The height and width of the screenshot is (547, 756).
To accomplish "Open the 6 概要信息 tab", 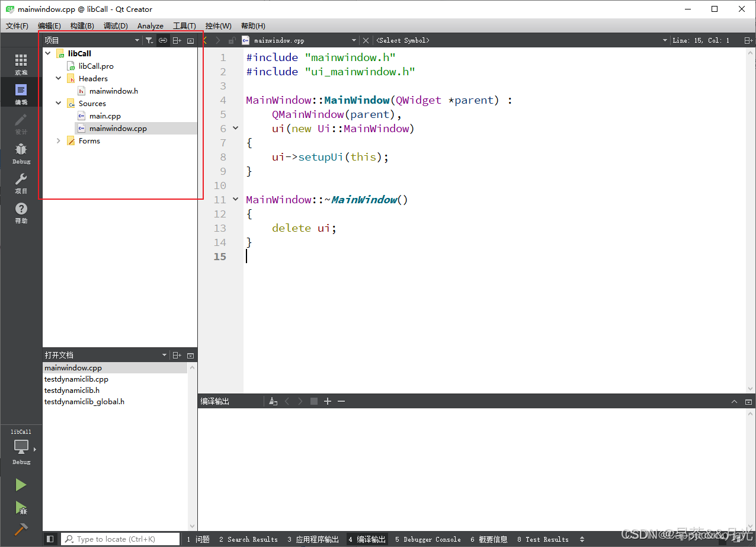I will [489, 539].
